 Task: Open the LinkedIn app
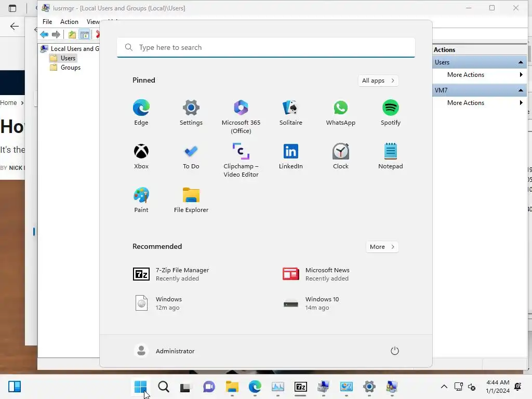(x=291, y=156)
